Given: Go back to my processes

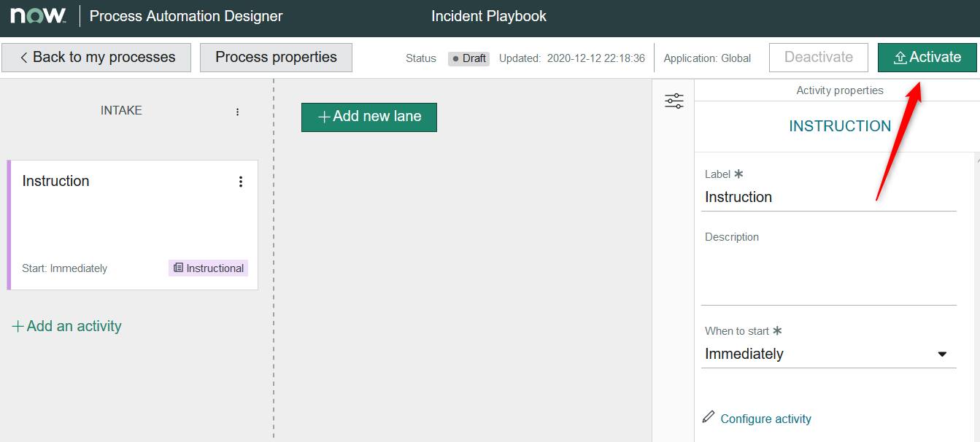Looking at the screenshot, I should [x=96, y=57].
